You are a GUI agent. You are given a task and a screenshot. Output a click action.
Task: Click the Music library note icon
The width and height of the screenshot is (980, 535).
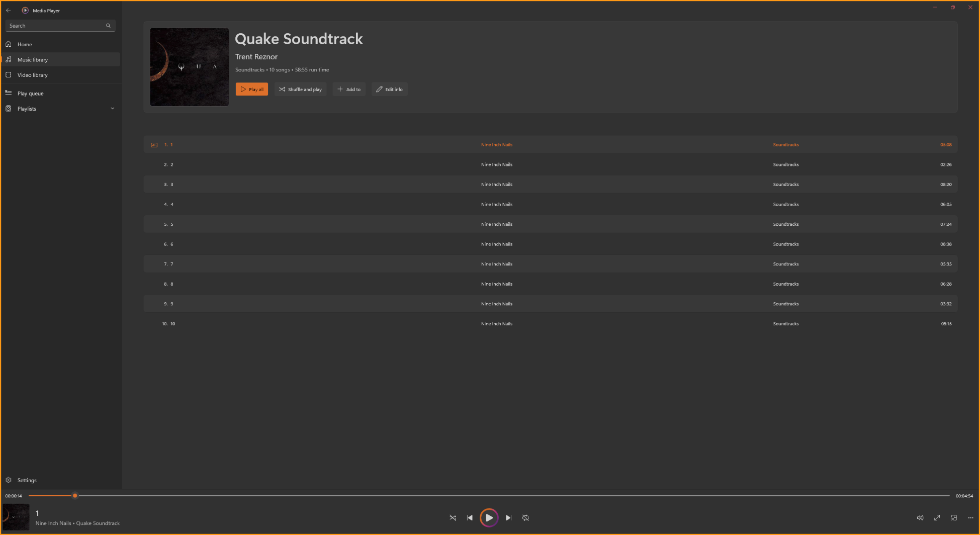(9, 59)
